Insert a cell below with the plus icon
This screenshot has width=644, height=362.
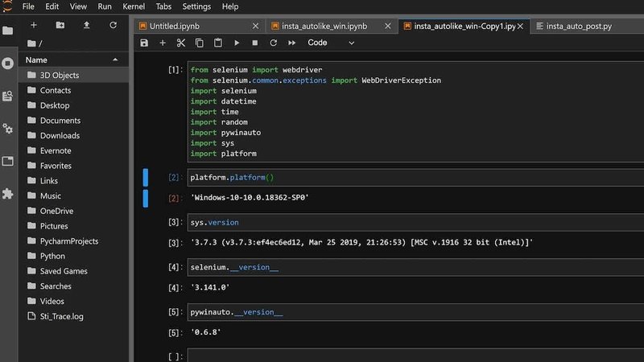pyautogui.click(x=163, y=43)
